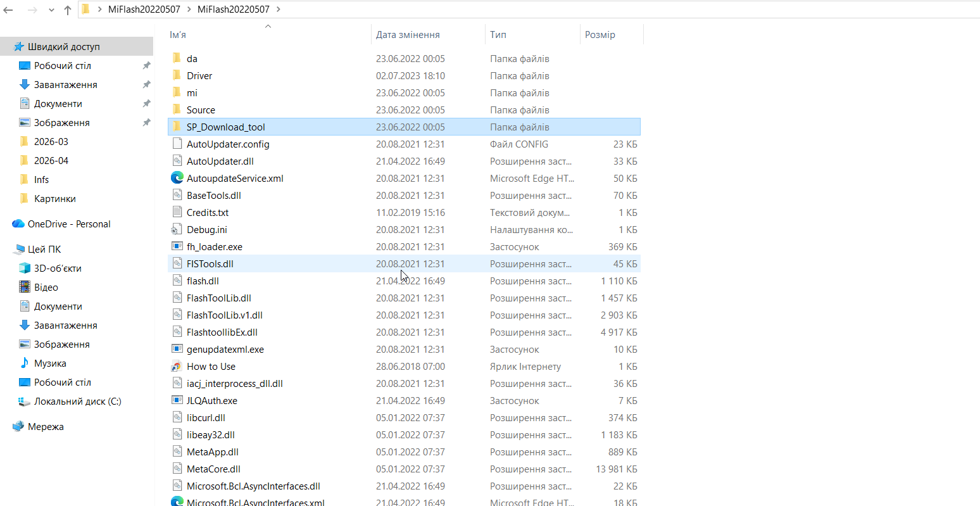Select the iacj_interprocess_dll.dll file name
980x506 pixels.
click(x=235, y=384)
